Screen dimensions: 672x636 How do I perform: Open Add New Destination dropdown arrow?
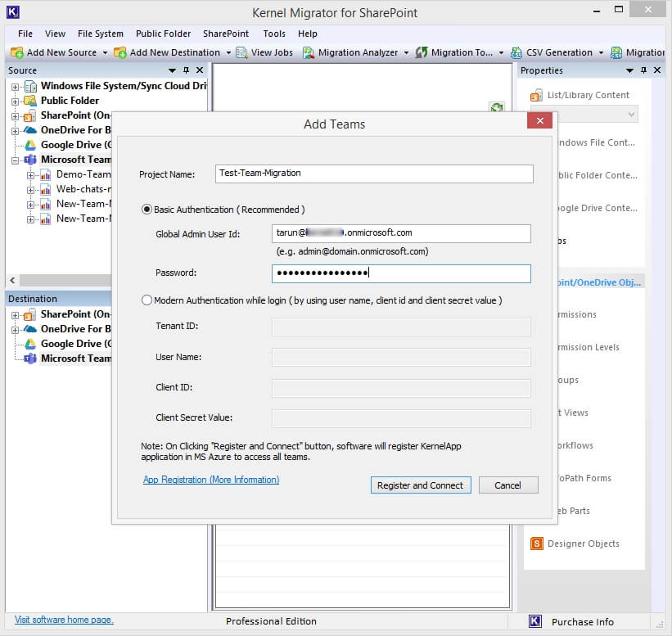[x=228, y=52]
